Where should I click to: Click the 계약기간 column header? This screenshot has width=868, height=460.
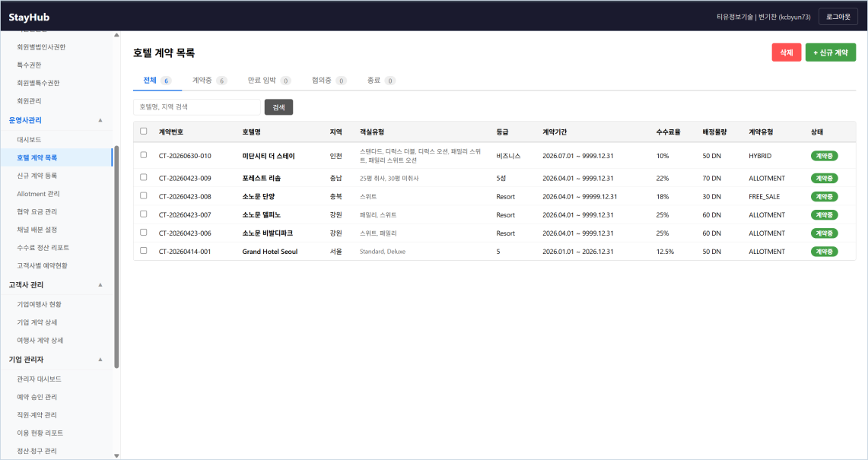pyautogui.click(x=555, y=132)
